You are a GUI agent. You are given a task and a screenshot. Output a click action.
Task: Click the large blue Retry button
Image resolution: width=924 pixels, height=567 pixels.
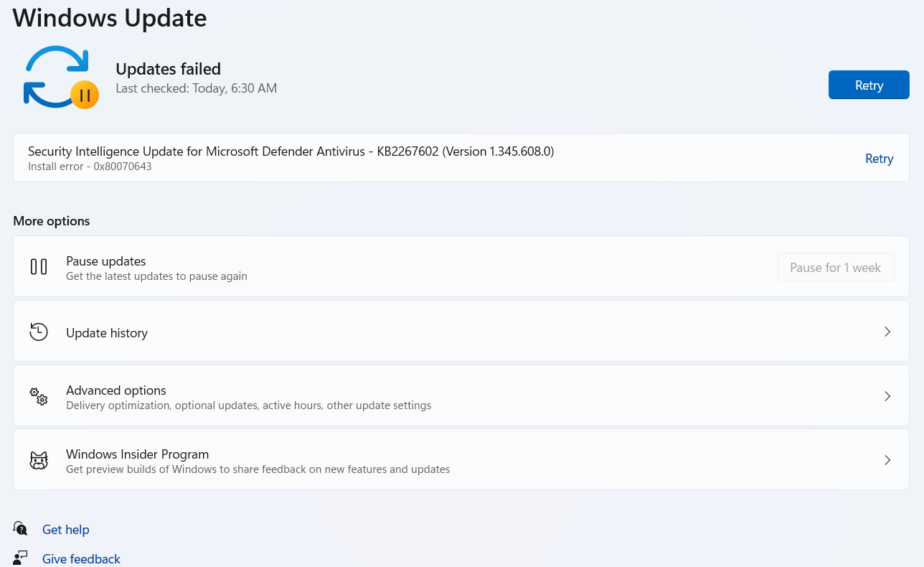[x=869, y=85]
